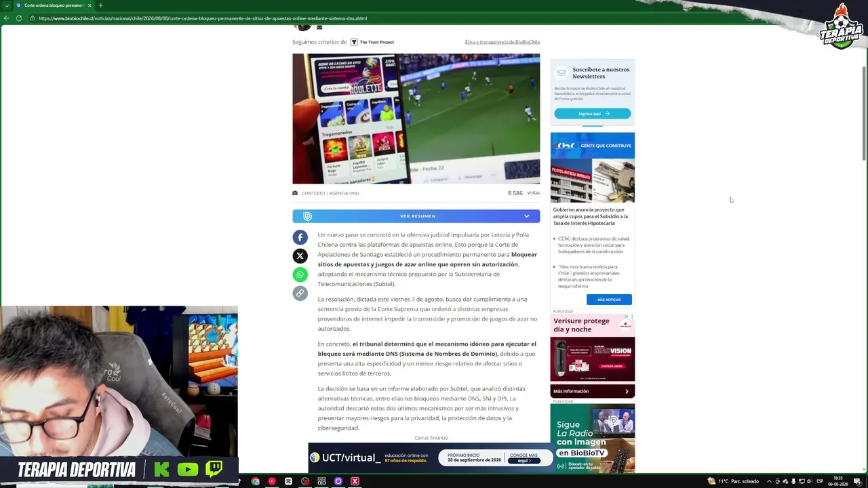The height and width of the screenshot is (488, 868).
Task: Open the browser tab search dropdown
Action: coord(6,5)
